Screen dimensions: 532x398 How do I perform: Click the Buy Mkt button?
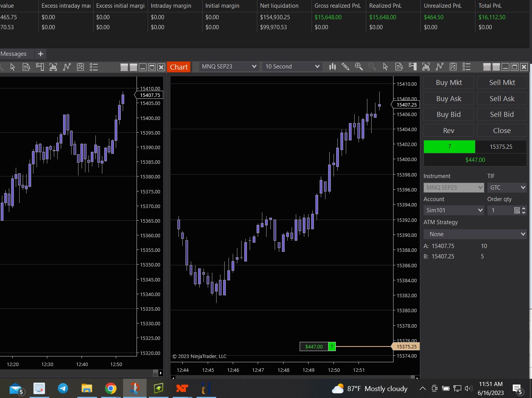tap(449, 83)
